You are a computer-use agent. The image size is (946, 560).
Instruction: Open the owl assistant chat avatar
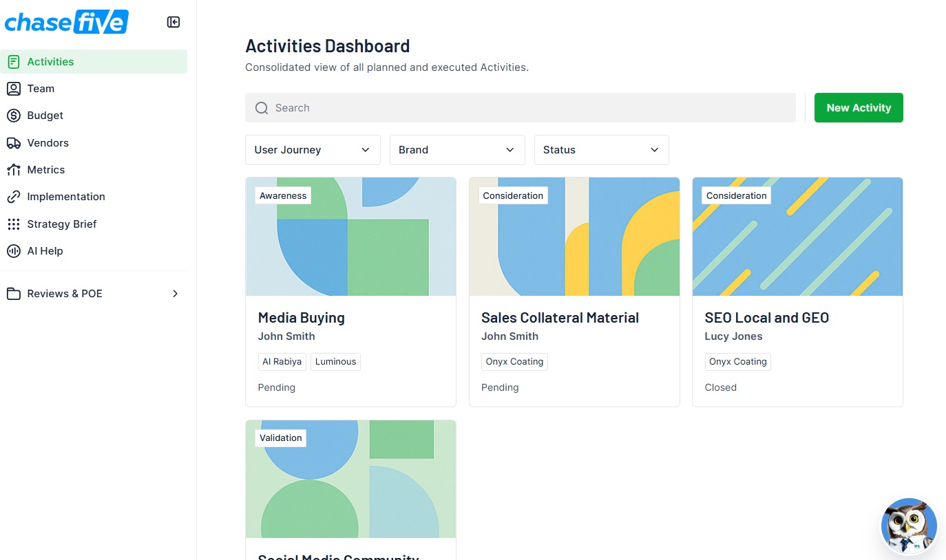(x=909, y=526)
